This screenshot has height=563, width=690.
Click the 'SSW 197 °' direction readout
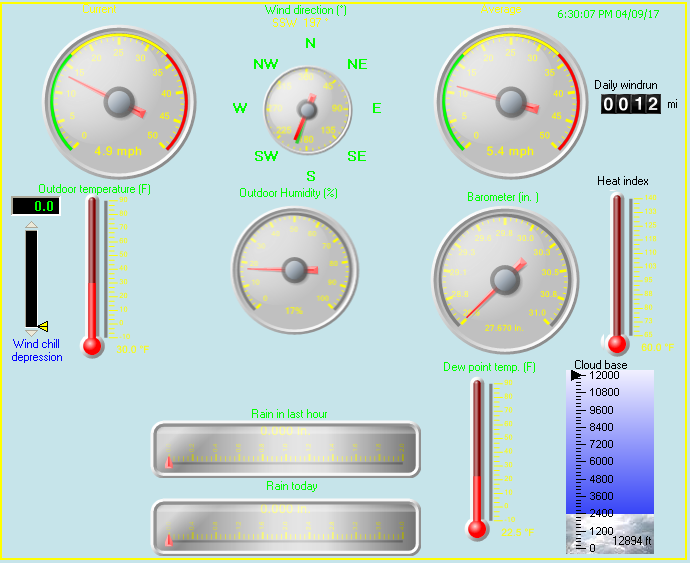(x=301, y=23)
